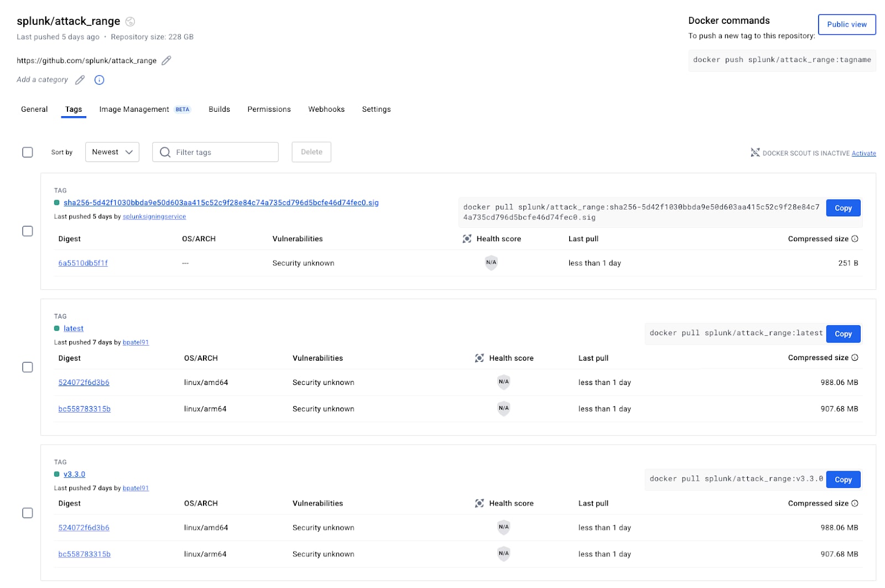Open the Newest sort dropdown
Screen dimensions: 885x588
tap(112, 152)
